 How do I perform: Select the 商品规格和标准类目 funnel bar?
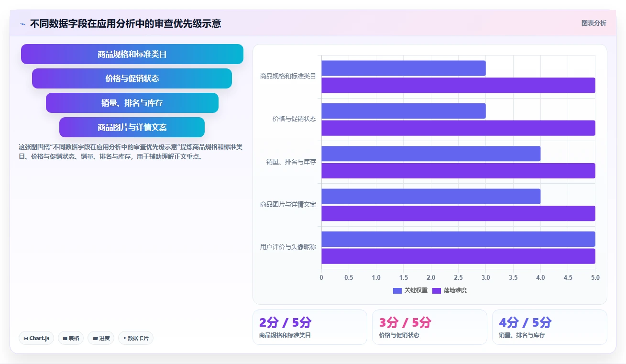pos(132,54)
